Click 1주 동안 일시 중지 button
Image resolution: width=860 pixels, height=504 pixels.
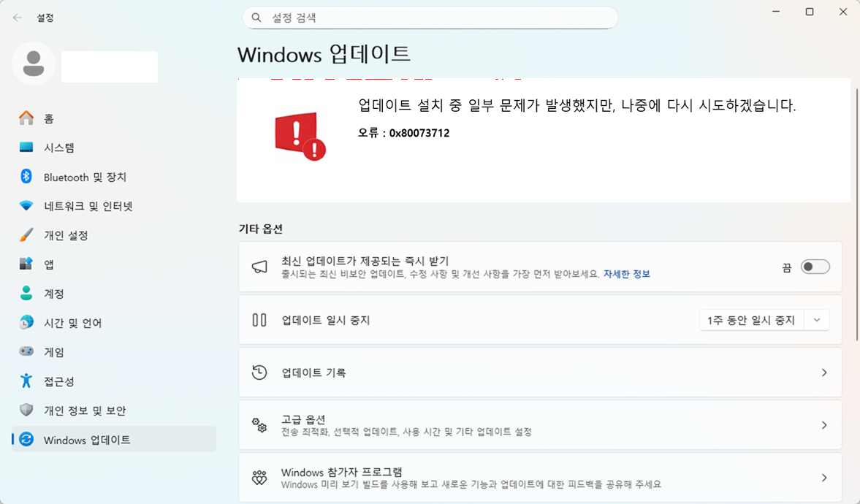pos(751,320)
